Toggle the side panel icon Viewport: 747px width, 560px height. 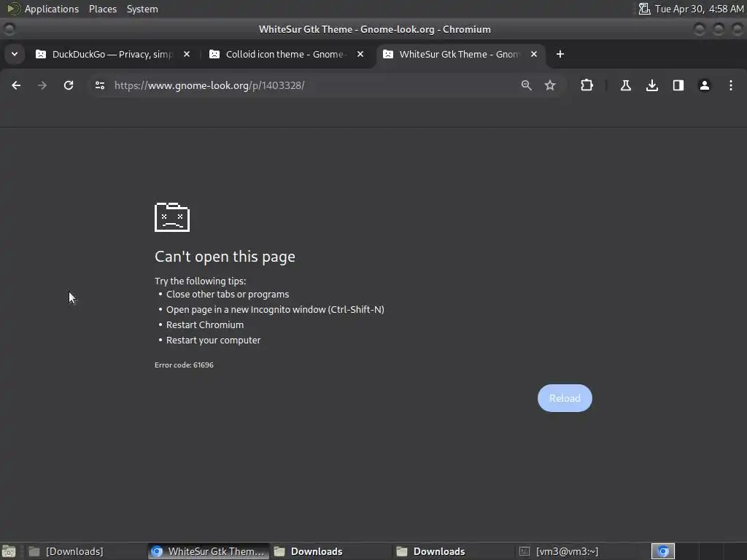[678, 85]
